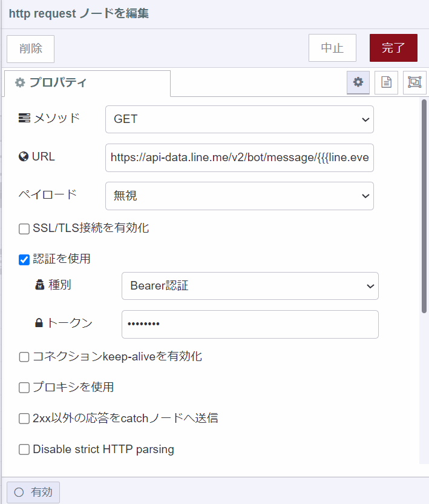Open node appearance settings icon
The height and width of the screenshot is (504, 429).
tap(414, 82)
